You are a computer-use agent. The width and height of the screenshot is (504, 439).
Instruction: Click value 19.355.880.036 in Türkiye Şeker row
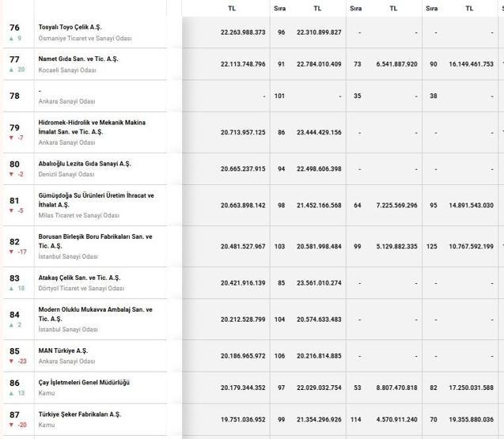[x=472, y=420]
